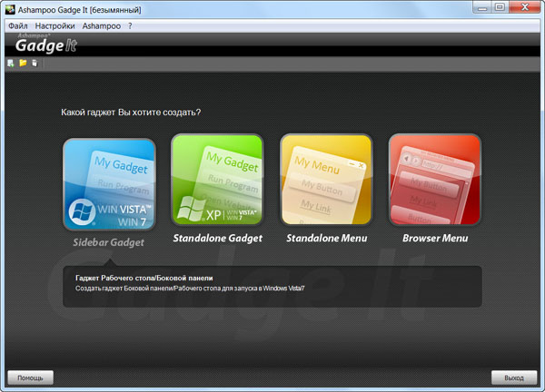Click the open project folder icon
The width and height of the screenshot is (545, 392).
(23, 64)
